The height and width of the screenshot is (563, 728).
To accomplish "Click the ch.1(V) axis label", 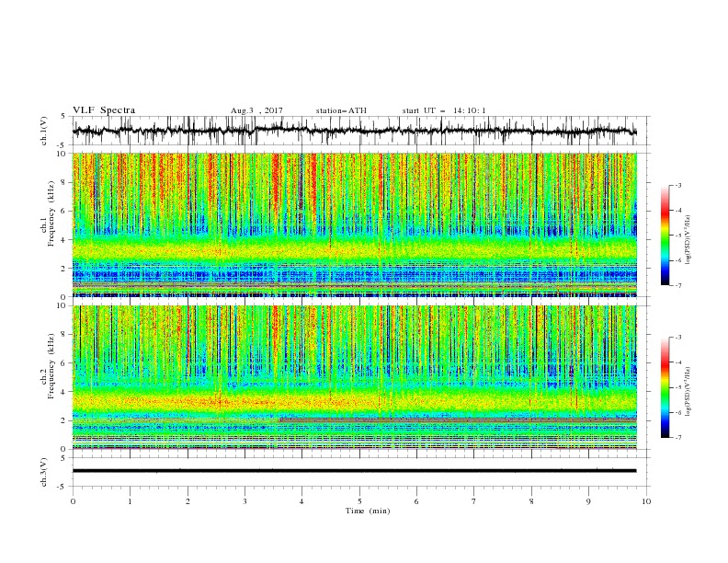I will click(44, 131).
